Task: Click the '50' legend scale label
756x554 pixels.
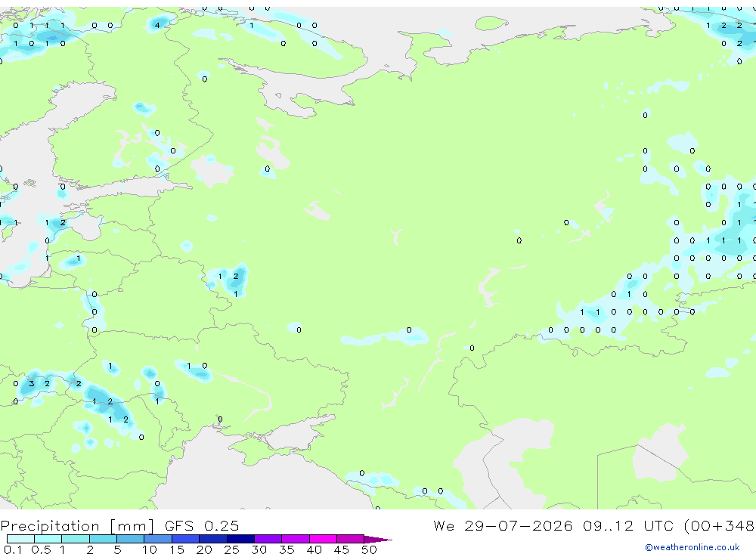Action: pos(369,549)
